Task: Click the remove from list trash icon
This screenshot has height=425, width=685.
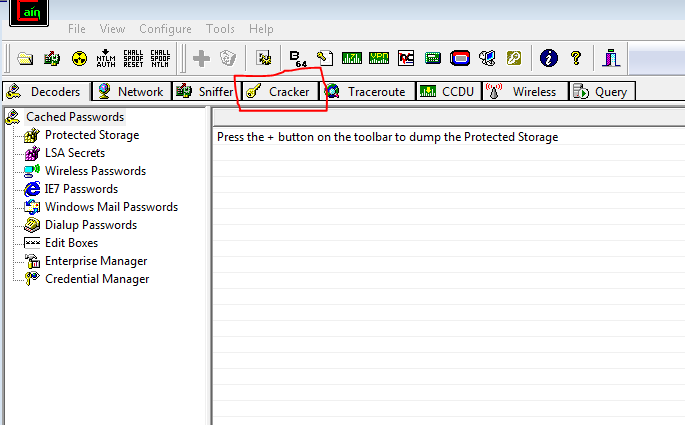Action: pyautogui.click(x=228, y=58)
